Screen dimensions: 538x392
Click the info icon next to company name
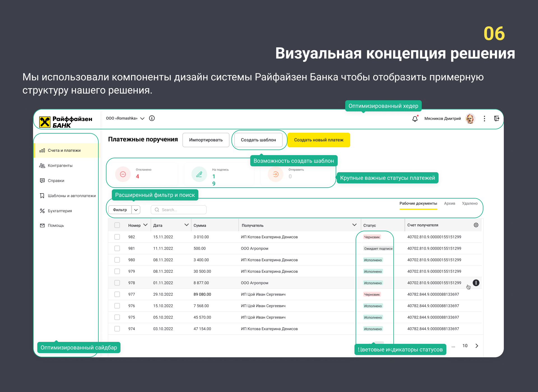(152, 118)
